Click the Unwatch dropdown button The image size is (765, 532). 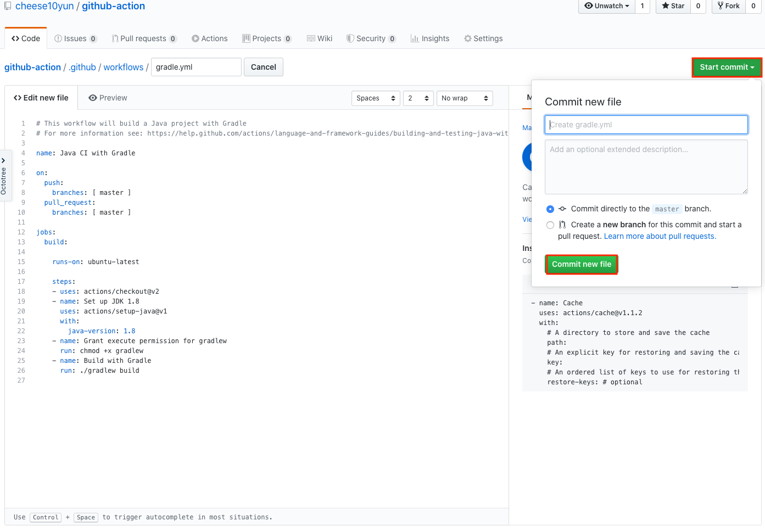coord(607,6)
